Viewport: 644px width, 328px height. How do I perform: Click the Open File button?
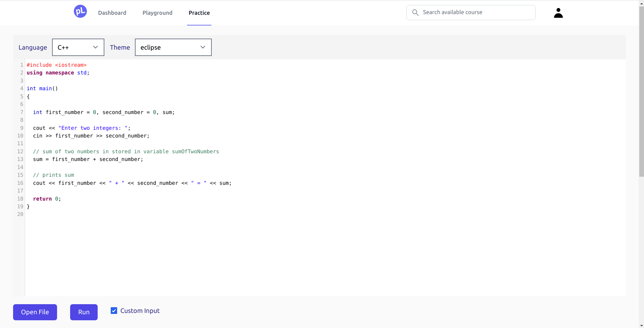pyautogui.click(x=35, y=312)
